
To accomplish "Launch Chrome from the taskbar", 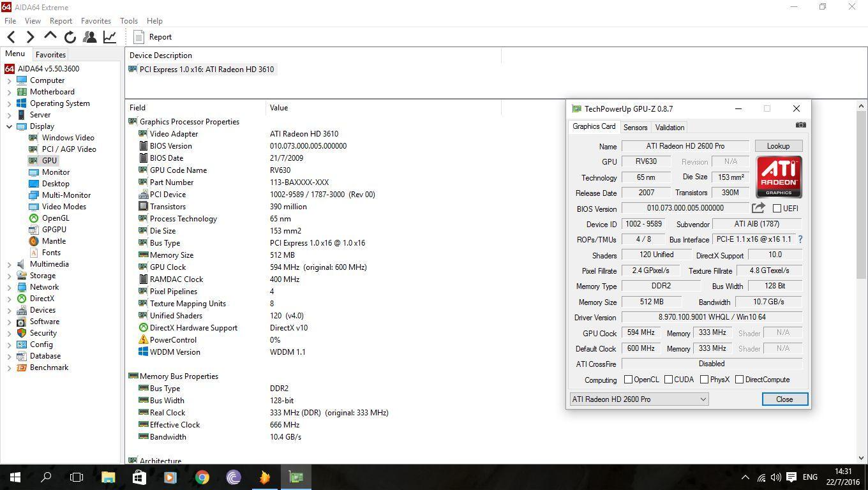I will click(x=202, y=477).
